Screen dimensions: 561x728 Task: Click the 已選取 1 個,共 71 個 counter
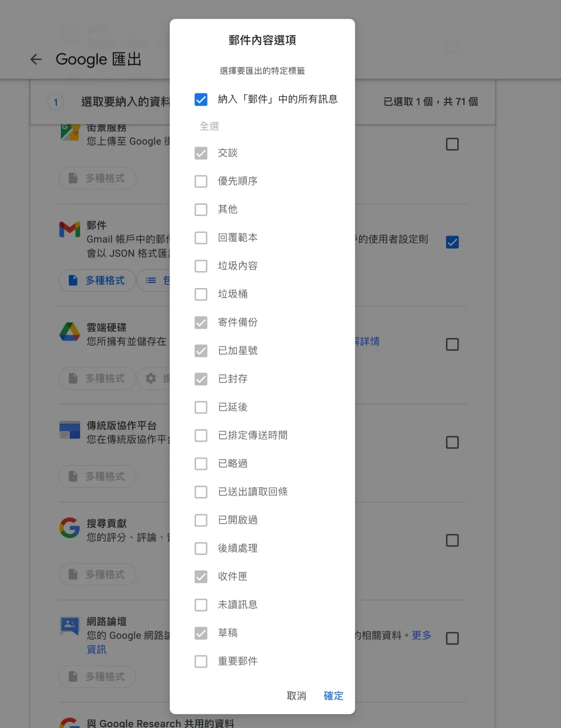(x=431, y=102)
